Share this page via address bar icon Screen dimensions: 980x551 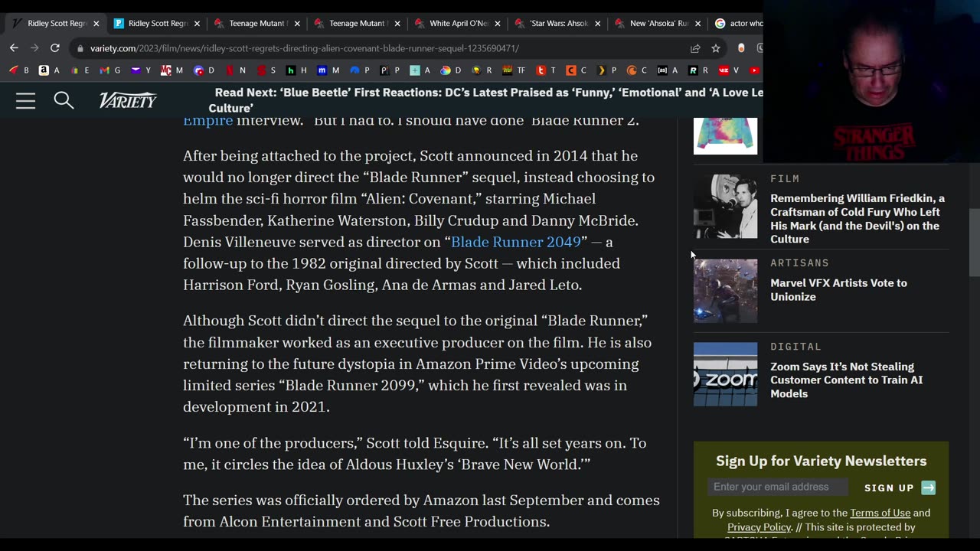(695, 48)
